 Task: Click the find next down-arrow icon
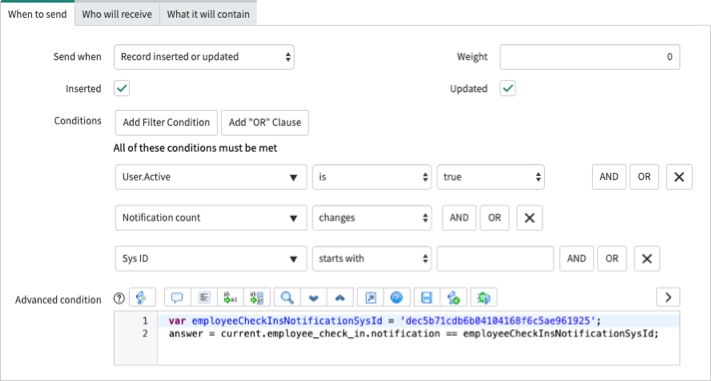pyautogui.click(x=314, y=298)
